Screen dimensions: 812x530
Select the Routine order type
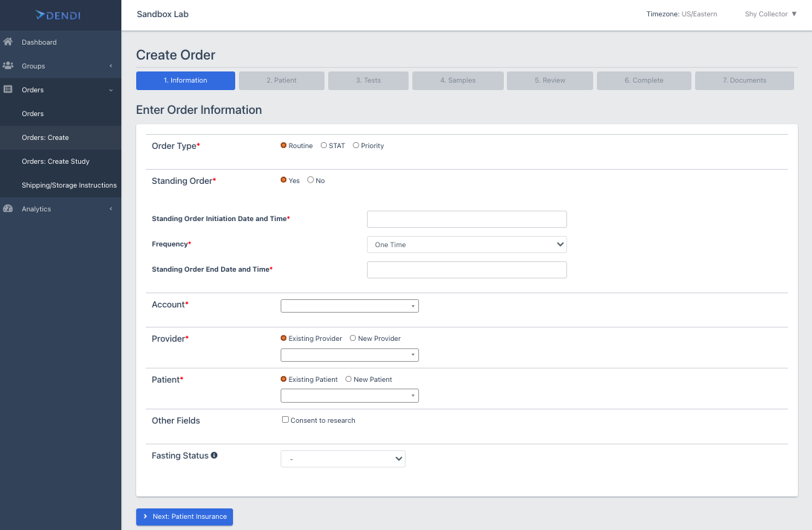coord(284,145)
